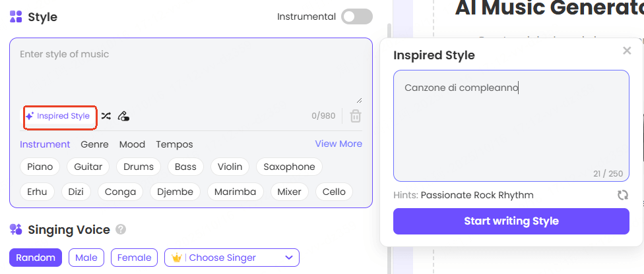Click the help icon next to Singing Voice

[x=121, y=230]
